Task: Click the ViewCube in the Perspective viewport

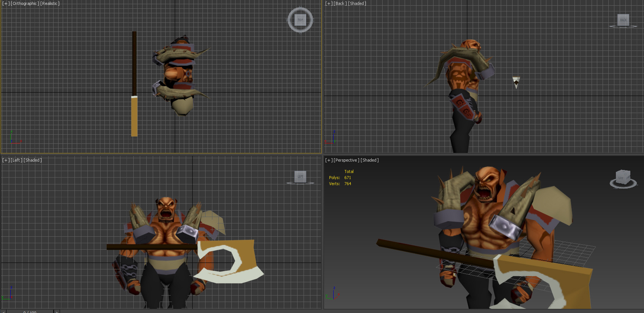Action: [622, 177]
